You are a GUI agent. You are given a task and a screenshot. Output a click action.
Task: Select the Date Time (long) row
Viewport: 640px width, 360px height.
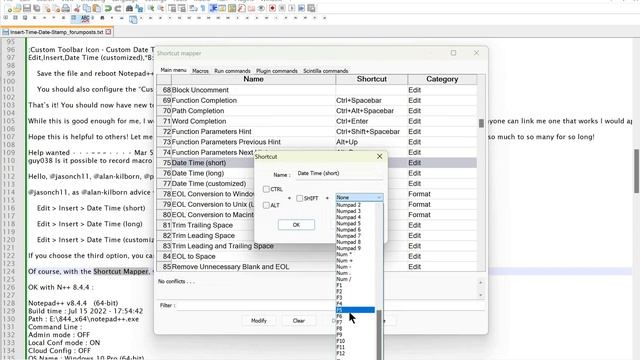click(x=317, y=173)
